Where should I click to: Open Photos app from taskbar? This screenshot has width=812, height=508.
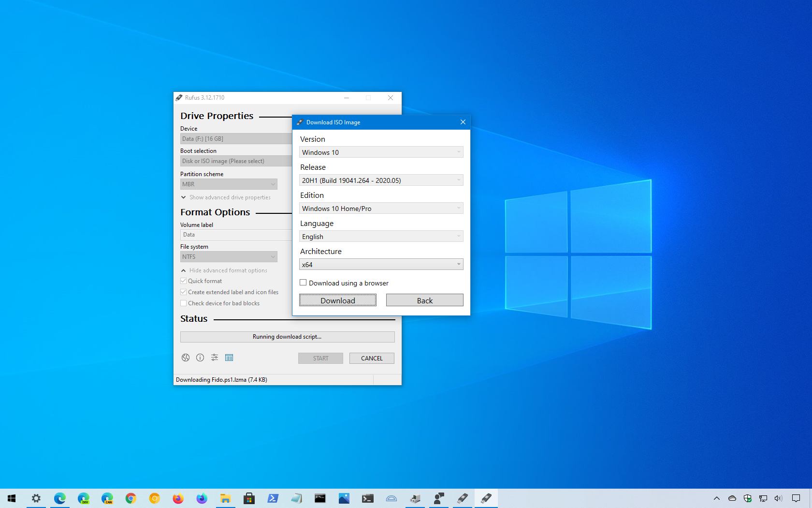coord(344,498)
